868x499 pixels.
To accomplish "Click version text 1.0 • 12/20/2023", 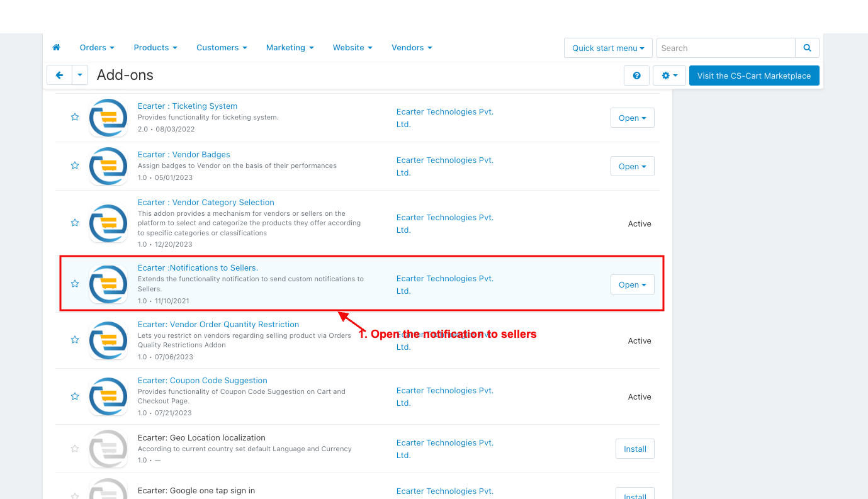I will coord(165,244).
